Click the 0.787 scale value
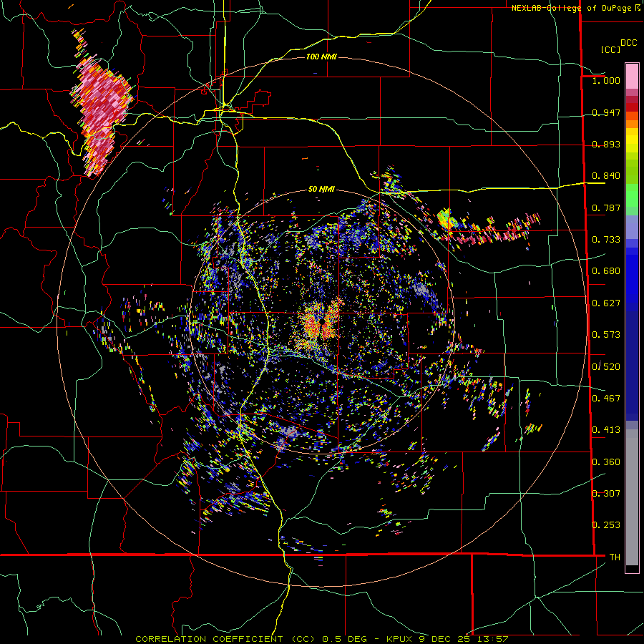The image size is (644, 644). pyautogui.click(x=606, y=208)
